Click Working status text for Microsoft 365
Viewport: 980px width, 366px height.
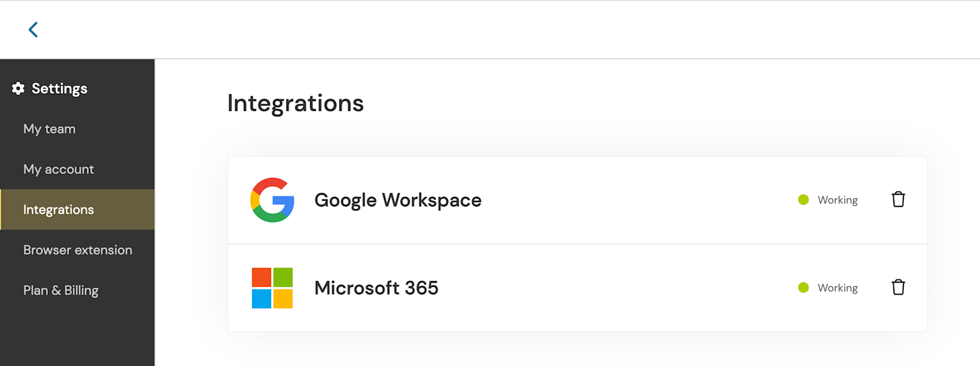(x=837, y=288)
